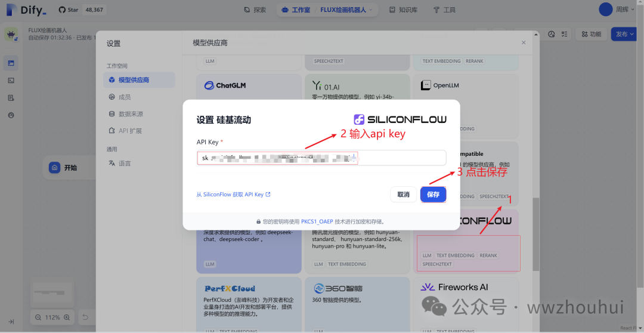Select the PerfXCloud provider card
The height and width of the screenshot is (333, 644).
tap(249, 304)
